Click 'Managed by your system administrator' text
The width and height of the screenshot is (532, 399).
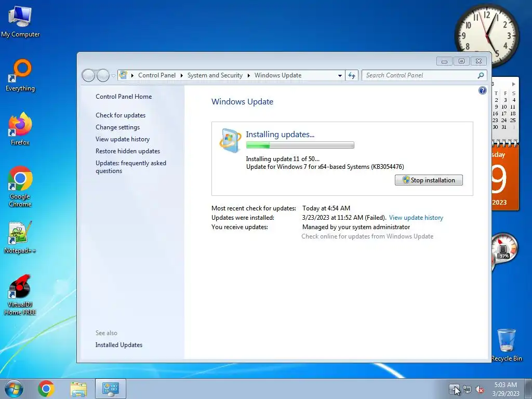pos(356,227)
